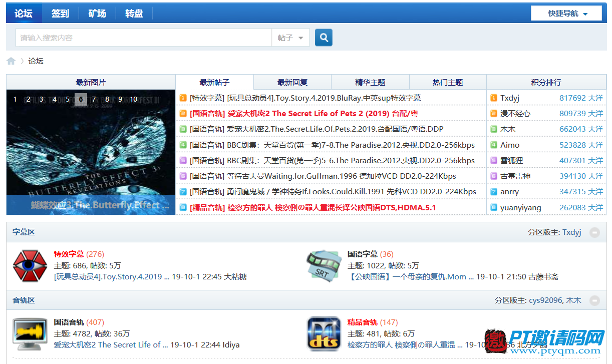612x364 pixels.
Task: Open user Aimo's profile link
Action: tap(510, 145)
